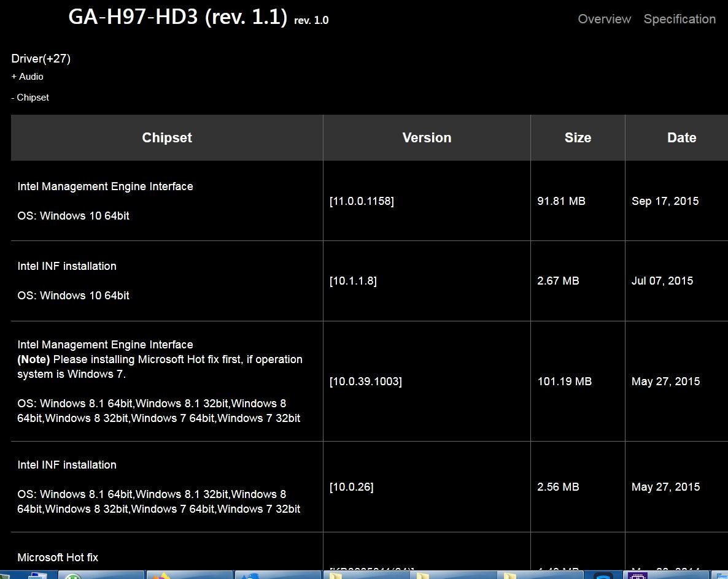Click the Date column header
728x579 pixels.
681,138
